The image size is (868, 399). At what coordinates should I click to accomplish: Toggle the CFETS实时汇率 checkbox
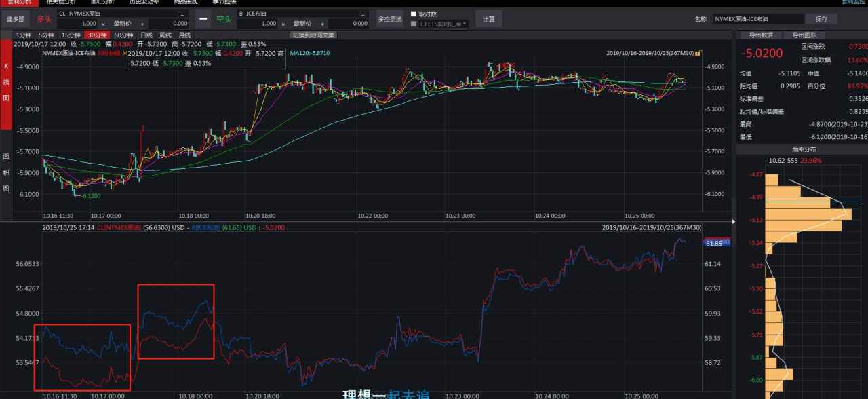tap(414, 24)
